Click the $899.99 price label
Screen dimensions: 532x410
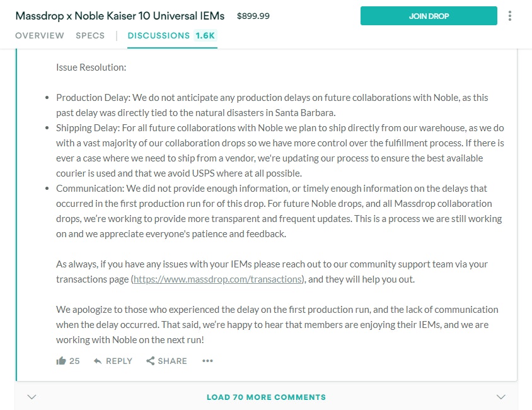coord(253,16)
